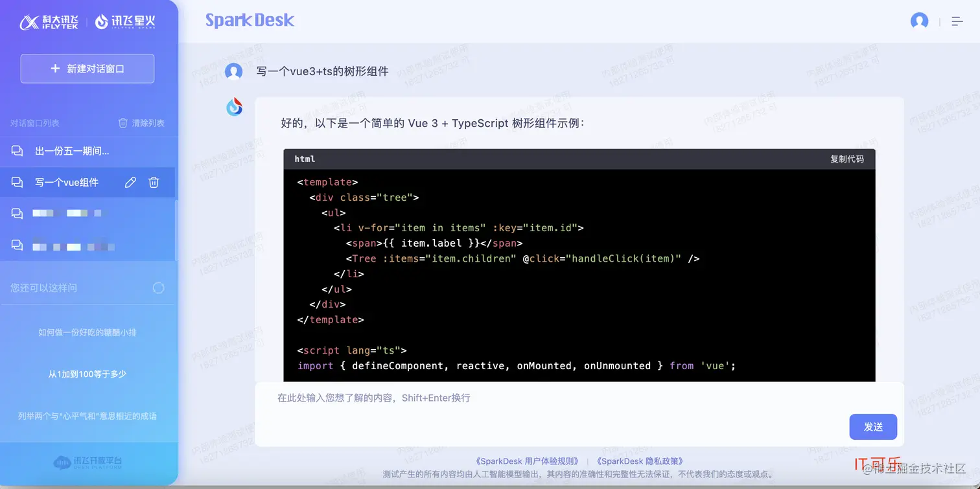The image size is (980, 489).
Task: Edit the 写一个vue组件 conversation name
Action: point(130,183)
